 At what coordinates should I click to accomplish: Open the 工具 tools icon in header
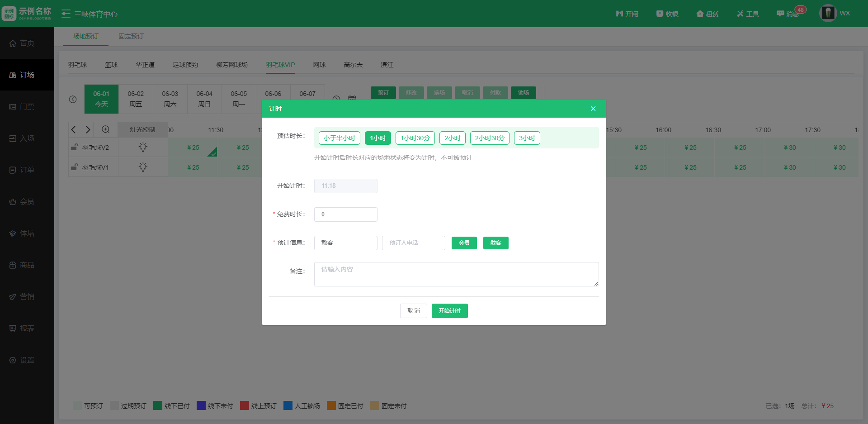point(741,14)
